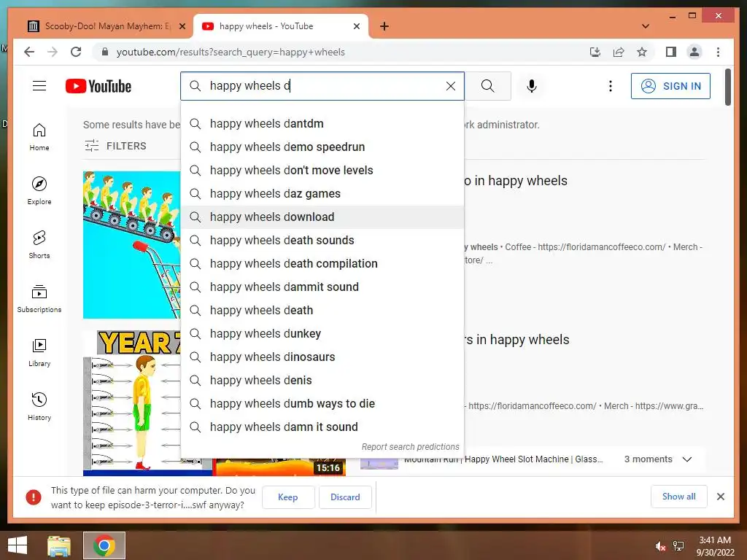This screenshot has width=747, height=560.
Task: Open a new tab with the plus button
Action: (384, 26)
